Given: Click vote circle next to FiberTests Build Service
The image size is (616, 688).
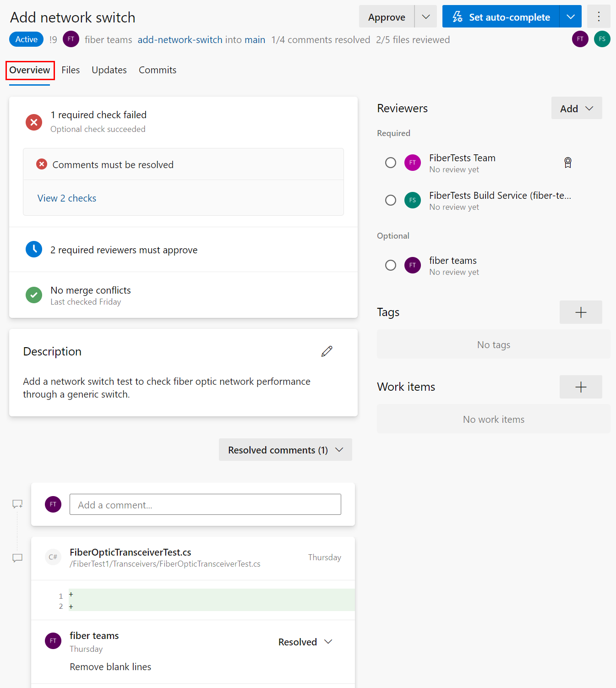Looking at the screenshot, I should [x=390, y=200].
